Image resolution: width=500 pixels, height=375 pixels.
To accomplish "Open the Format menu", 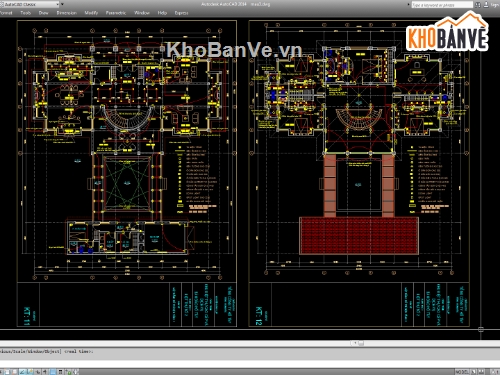I will point(6,13).
